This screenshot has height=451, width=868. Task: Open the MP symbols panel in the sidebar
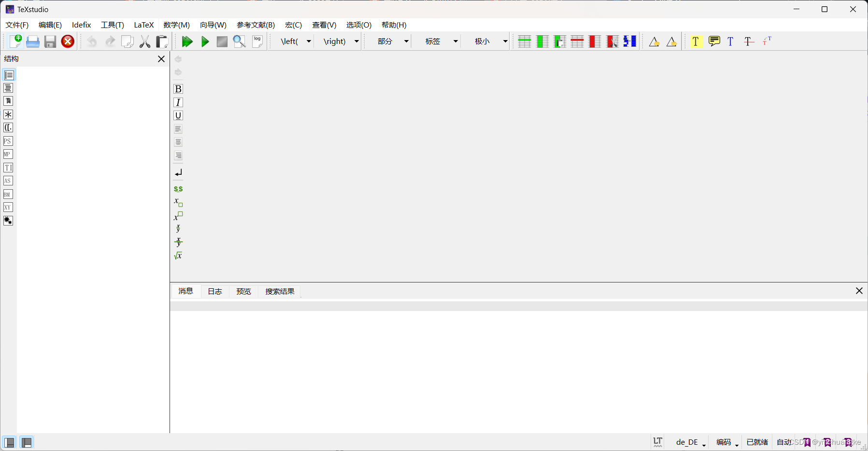click(x=8, y=154)
